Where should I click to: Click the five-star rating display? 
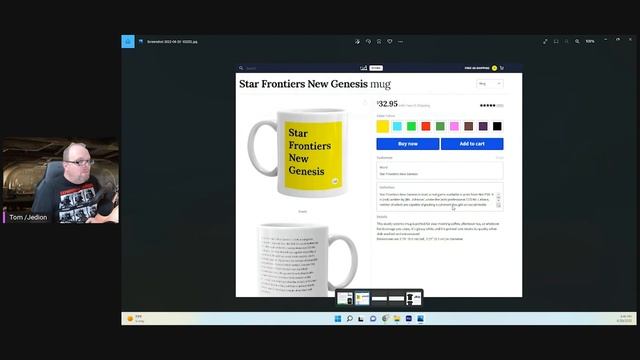[x=488, y=105]
